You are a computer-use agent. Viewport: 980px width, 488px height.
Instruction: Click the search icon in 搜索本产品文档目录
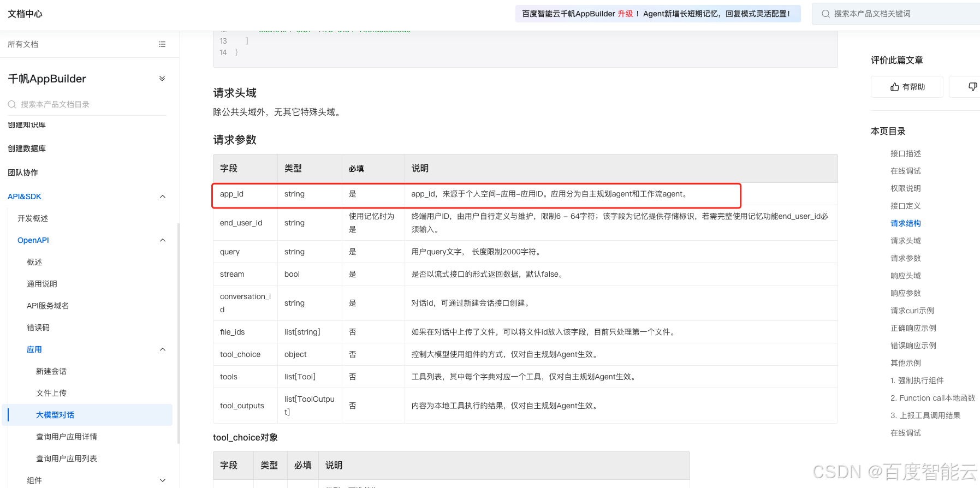pos(12,104)
